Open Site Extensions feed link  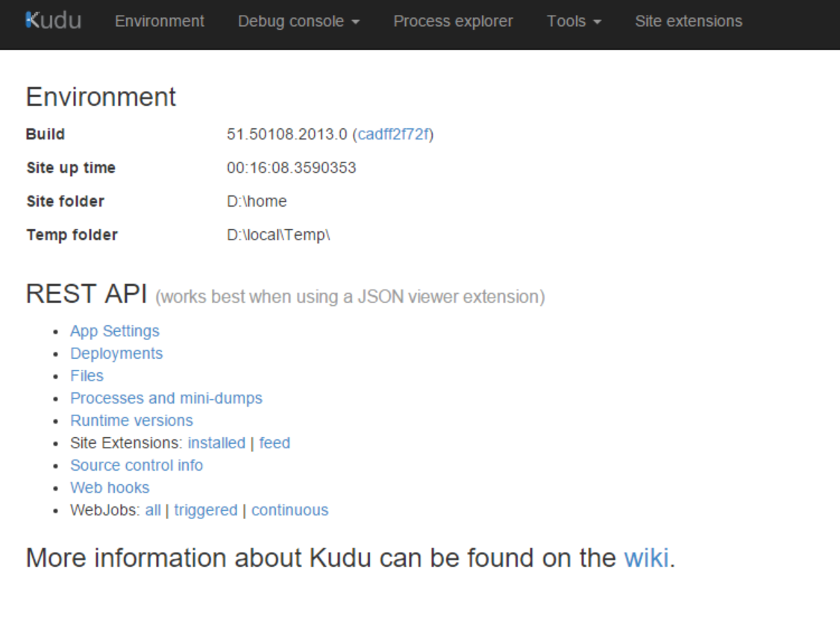pyautogui.click(x=275, y=443)
